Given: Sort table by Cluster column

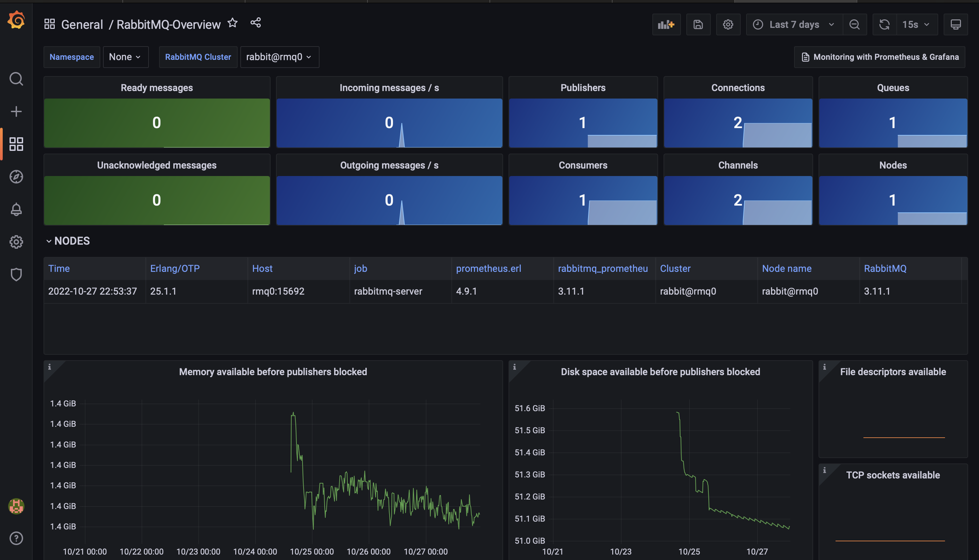Looking at the screenshot, I should point(675,268).
